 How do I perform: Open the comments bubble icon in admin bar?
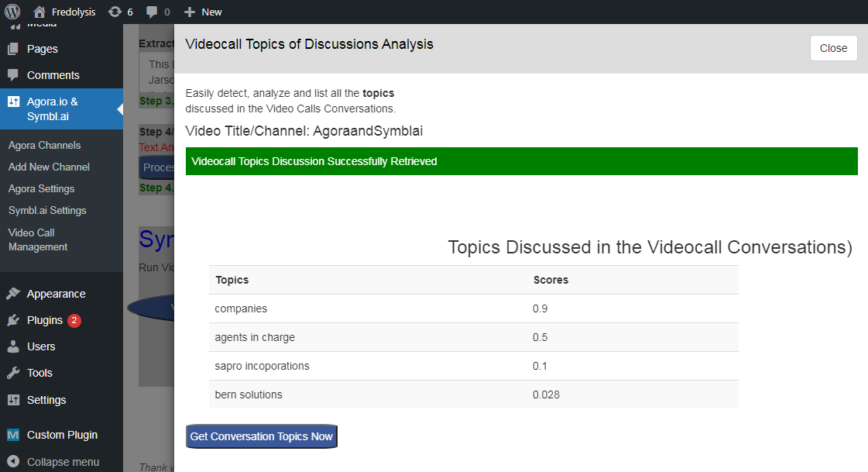point(152,12)
